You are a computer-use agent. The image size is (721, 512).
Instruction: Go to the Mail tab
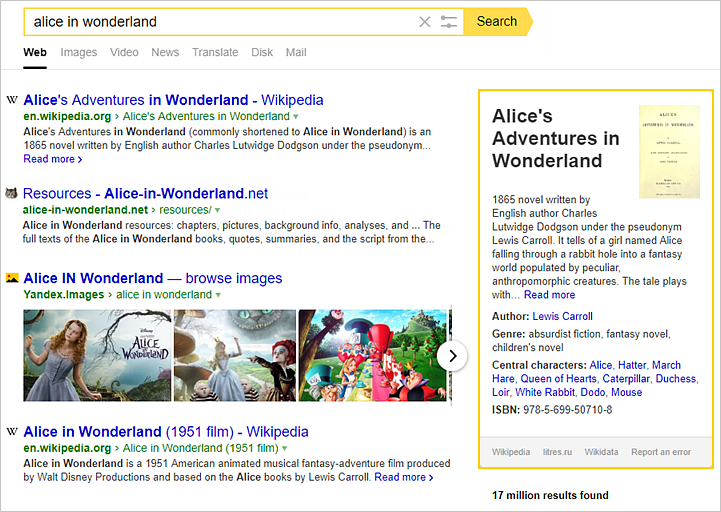[296, 52]
